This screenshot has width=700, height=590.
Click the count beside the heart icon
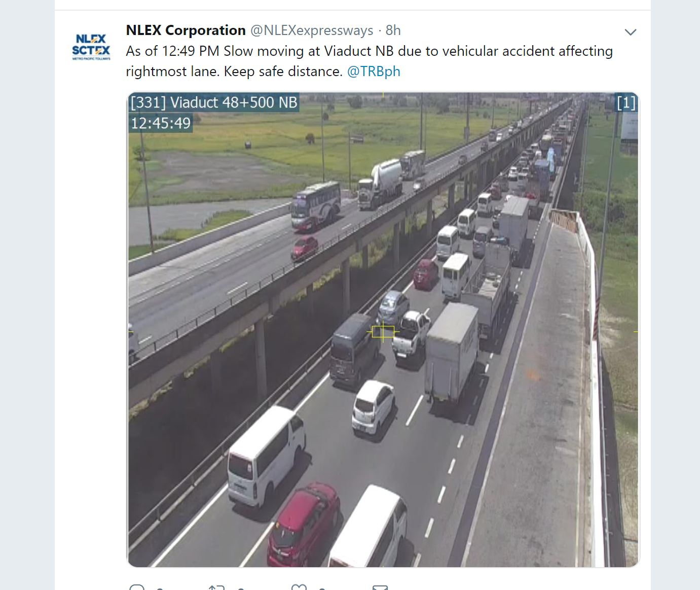pos(322,588)
